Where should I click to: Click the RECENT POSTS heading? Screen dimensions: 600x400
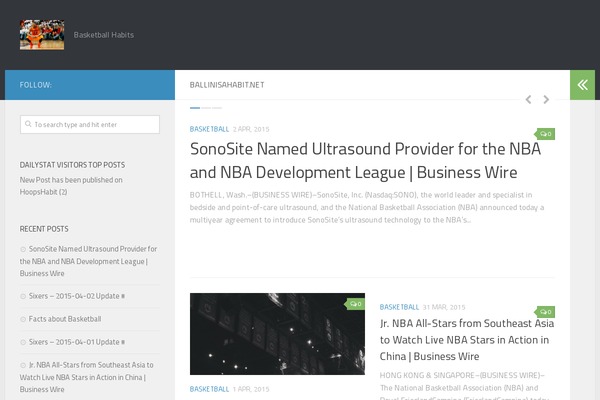(x=44, y=229)
